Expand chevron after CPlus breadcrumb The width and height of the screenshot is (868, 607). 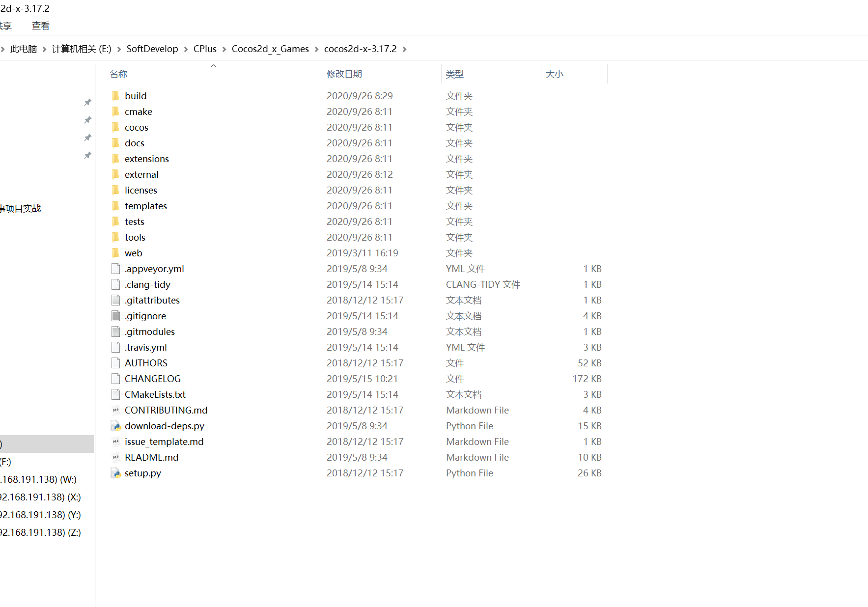coord(224,49)
